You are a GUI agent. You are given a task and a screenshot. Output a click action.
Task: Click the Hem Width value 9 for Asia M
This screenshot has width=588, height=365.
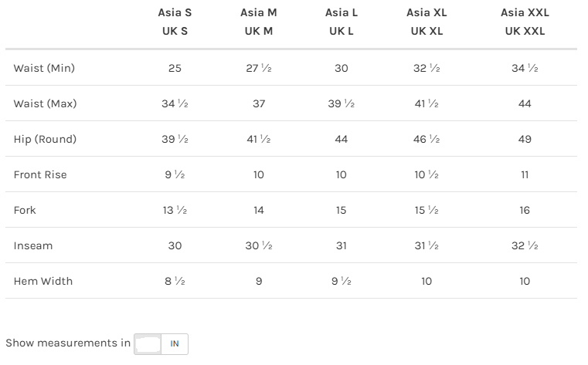click(x=258, y=281)
